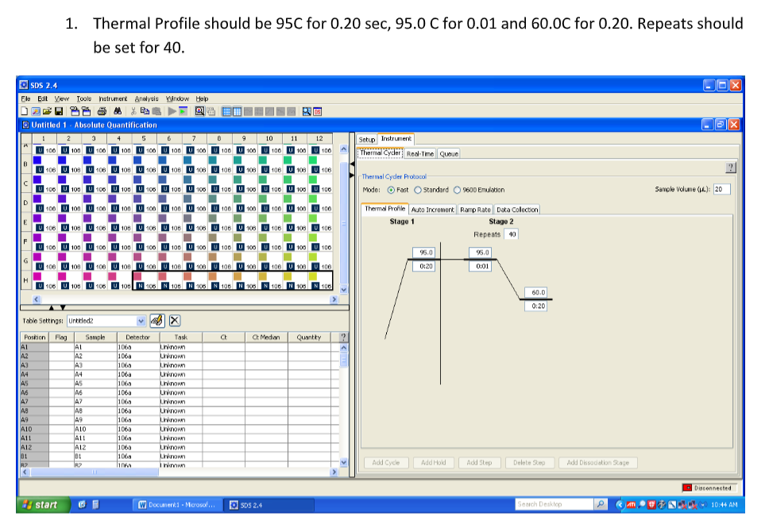Click the green-arrow window run icon
Image resolution: width=769 pixels, height=532 pixels.
[x=183, y=112]
